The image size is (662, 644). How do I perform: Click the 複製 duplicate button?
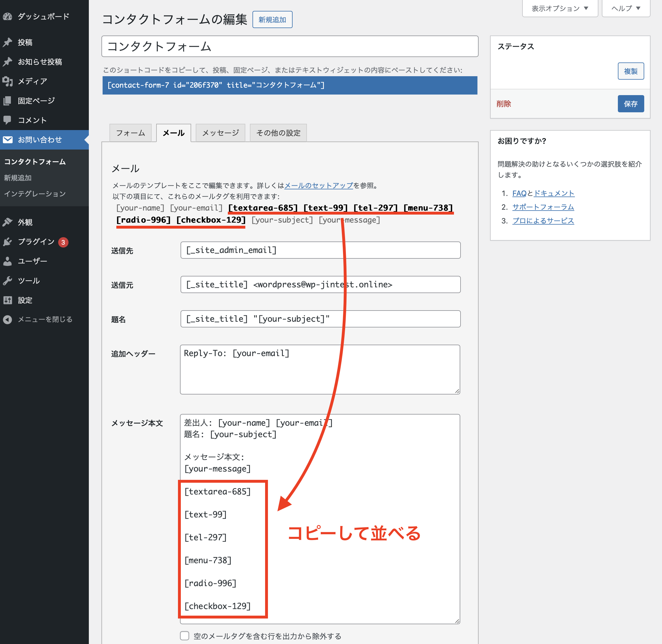[x=630, y=71]
